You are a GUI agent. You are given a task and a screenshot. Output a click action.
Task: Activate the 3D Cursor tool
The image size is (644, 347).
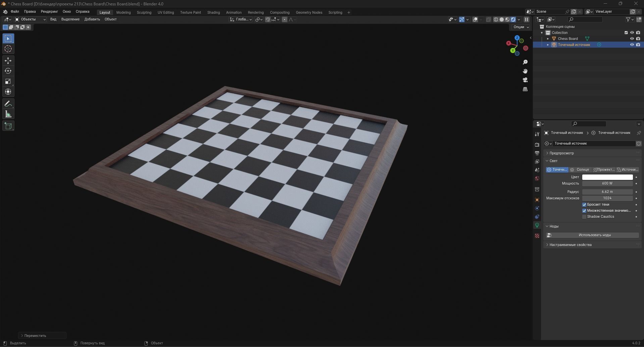[8, 49]
